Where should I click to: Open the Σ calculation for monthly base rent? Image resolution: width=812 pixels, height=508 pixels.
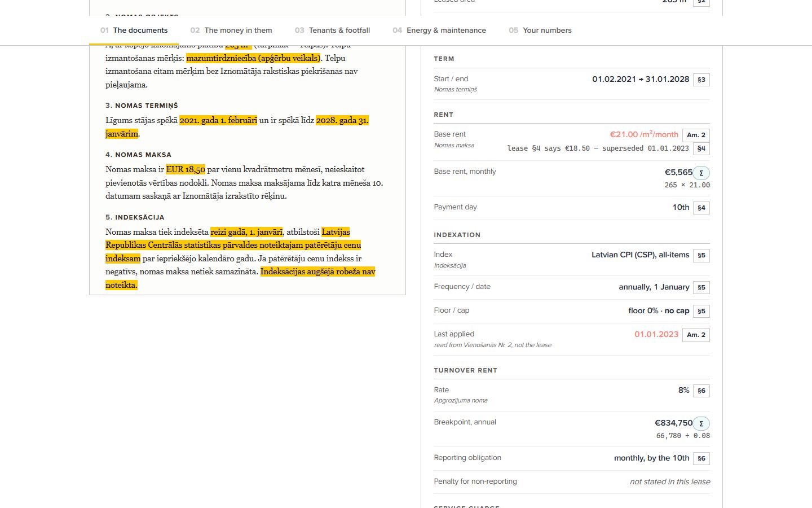coord(701,173)
